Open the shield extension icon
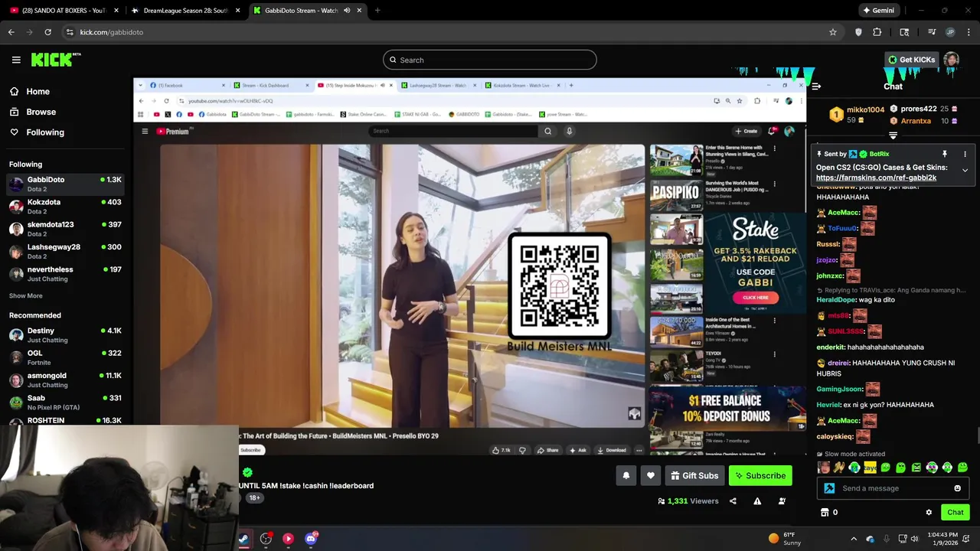This screenshot has height=551, width=980. tap(858, 32)
